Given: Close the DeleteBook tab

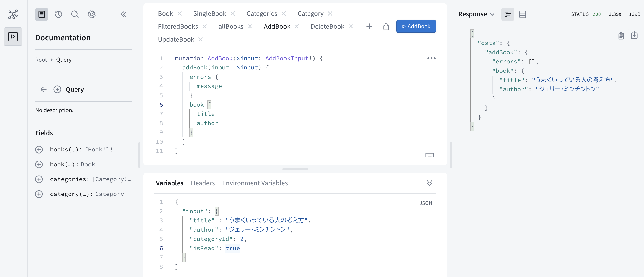Looking at the screenshot, I should (351, 26).
